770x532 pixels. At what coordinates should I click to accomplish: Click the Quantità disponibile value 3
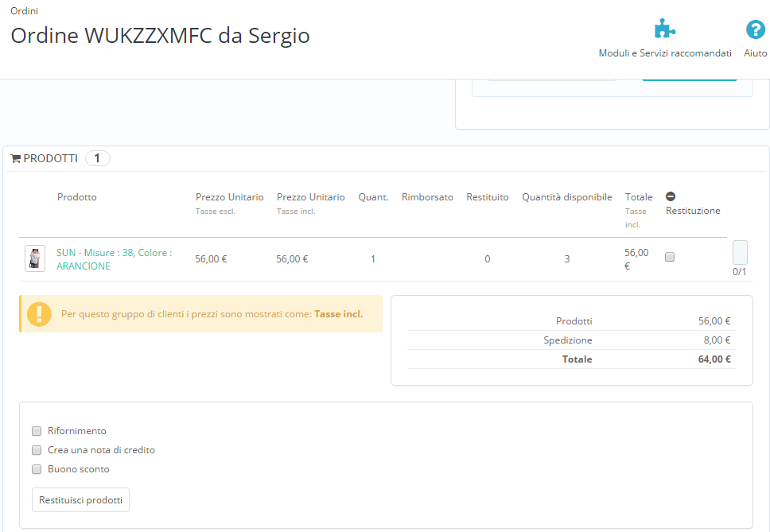(566, 258)
